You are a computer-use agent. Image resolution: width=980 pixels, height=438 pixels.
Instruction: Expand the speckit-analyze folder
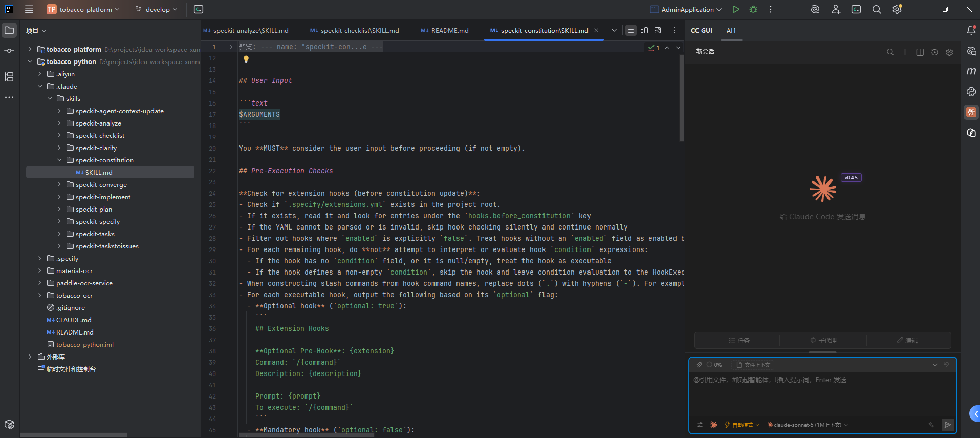click(x=59, y=123)
